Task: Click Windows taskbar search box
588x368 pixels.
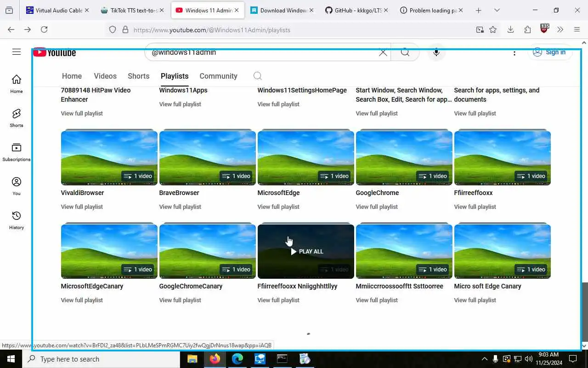Action: (x=101, y=359)
